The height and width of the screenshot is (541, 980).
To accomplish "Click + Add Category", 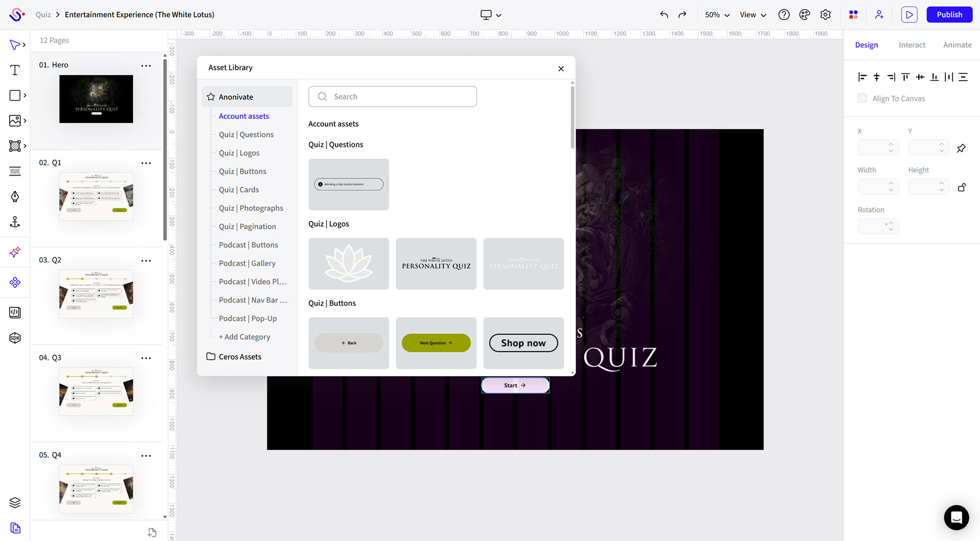I will 244,337.
